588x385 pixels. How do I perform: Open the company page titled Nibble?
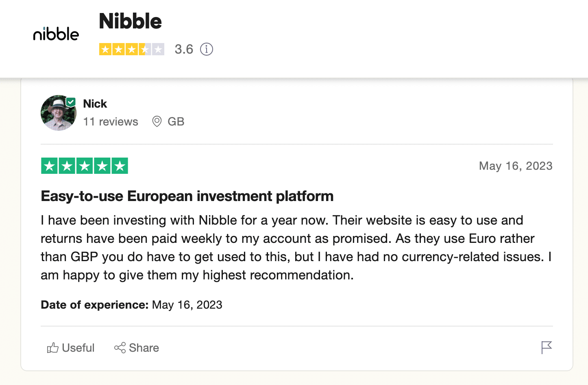pos(130,22)
